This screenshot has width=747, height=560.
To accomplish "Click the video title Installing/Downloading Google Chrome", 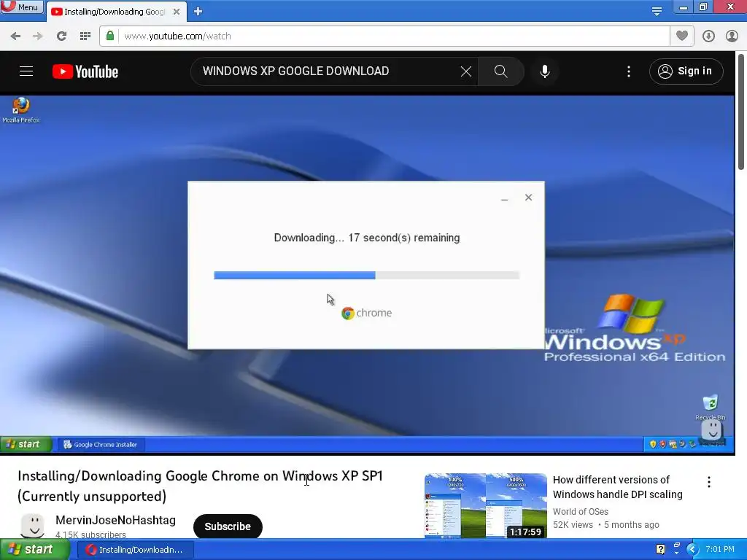I will pos(200,486).
